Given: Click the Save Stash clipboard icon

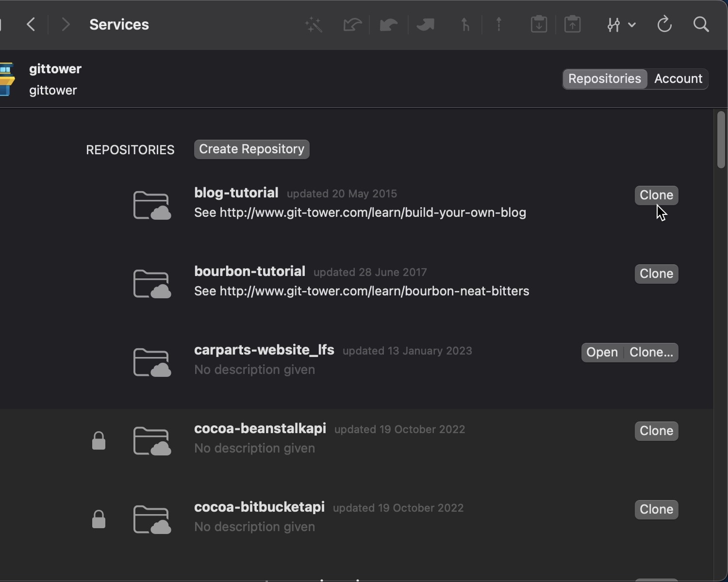Looking at the screenshot, I should point(539,24).
